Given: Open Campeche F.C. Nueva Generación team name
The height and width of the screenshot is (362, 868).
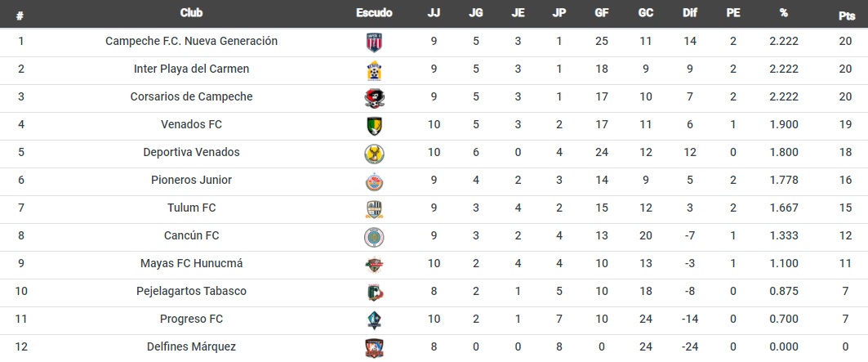Looking at the screenshot, I should (191, 41).
